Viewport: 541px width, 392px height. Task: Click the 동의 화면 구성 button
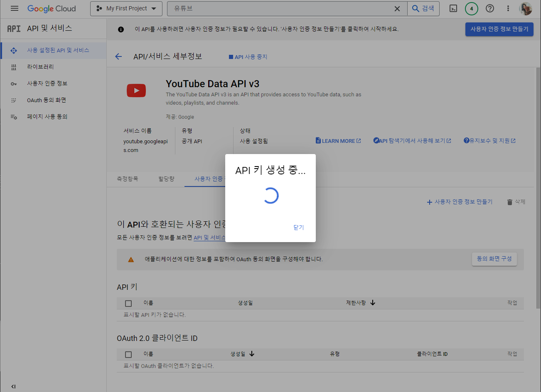point(494,259)
